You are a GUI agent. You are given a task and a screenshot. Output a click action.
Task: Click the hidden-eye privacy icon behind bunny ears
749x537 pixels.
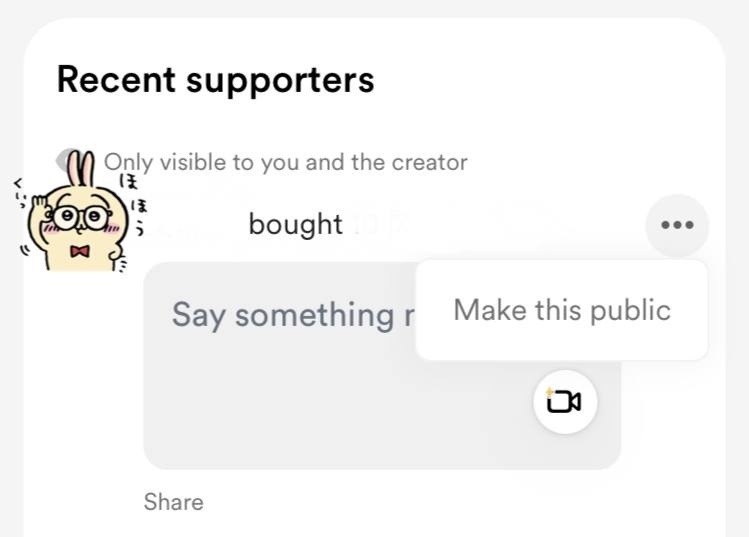click(x=64, y=159)
